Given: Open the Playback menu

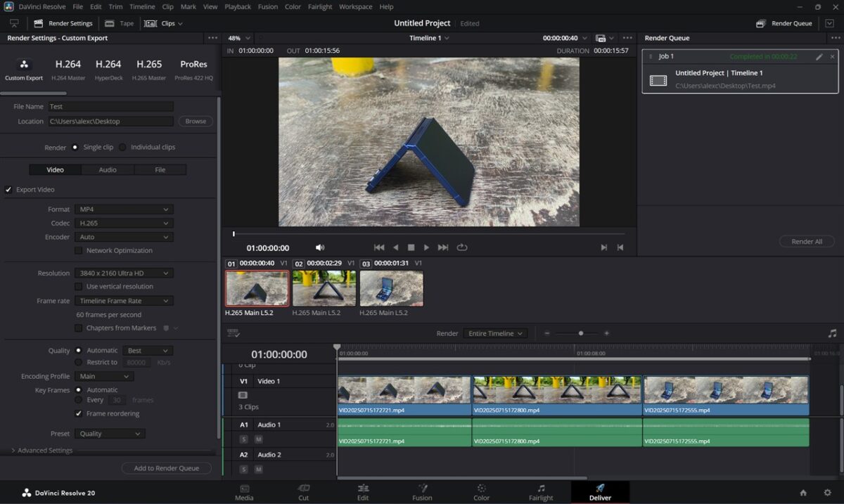Looking at the screenshot, I should coord(237,6).
